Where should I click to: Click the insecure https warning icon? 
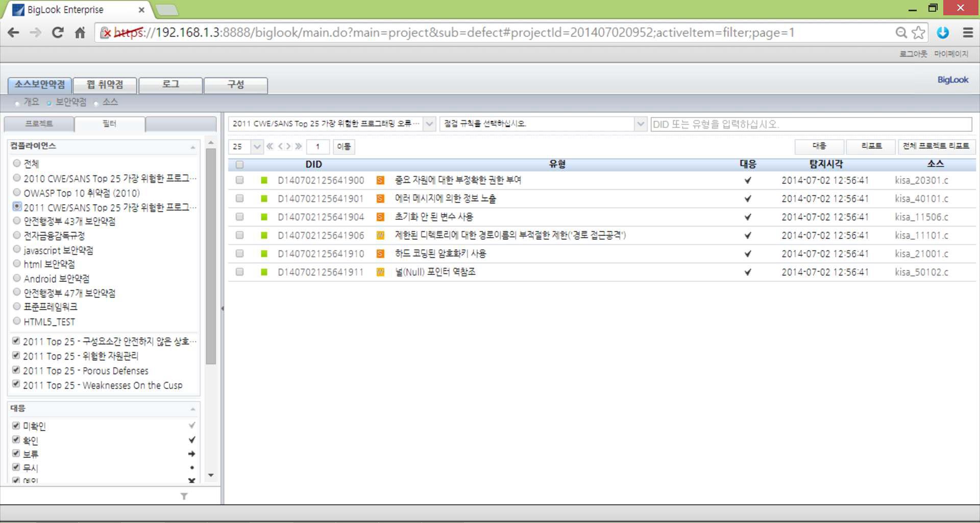105,33
